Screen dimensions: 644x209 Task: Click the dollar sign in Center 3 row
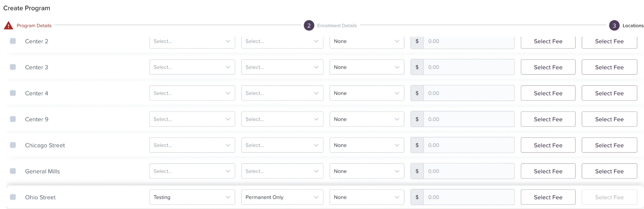[x=417, y=67]
